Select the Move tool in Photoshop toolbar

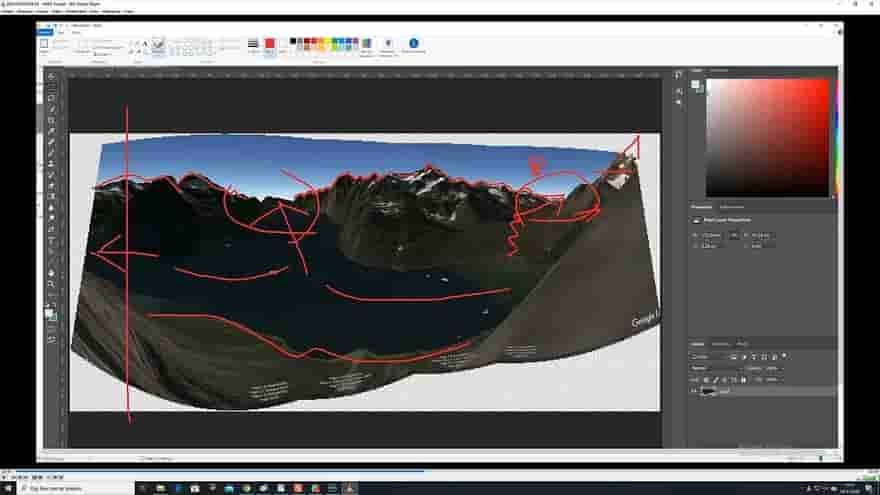click(x=51, y=77)
